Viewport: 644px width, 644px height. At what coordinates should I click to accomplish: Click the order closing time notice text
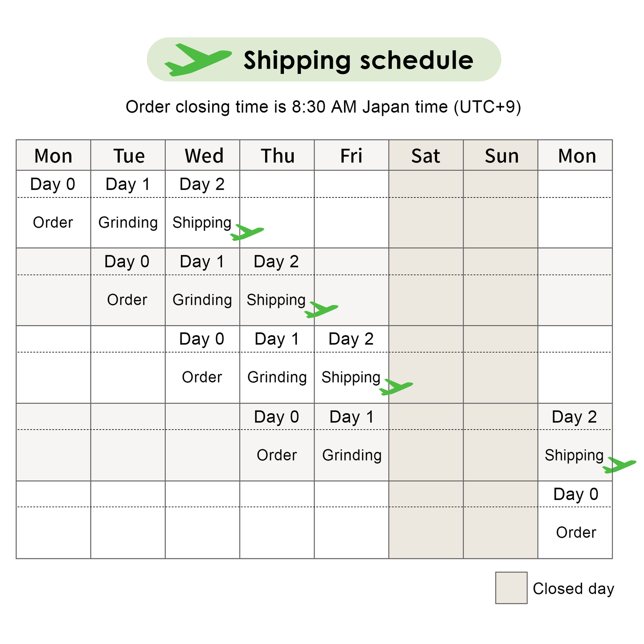(323, 107)
